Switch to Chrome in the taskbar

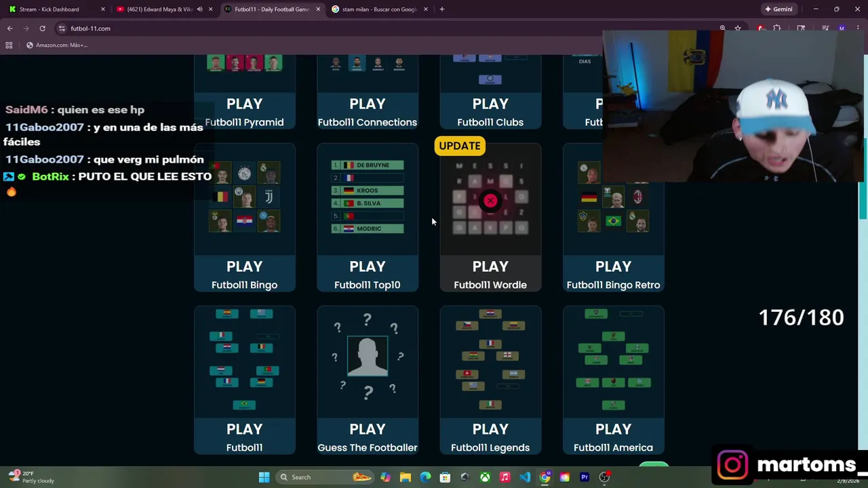point(545,477)
